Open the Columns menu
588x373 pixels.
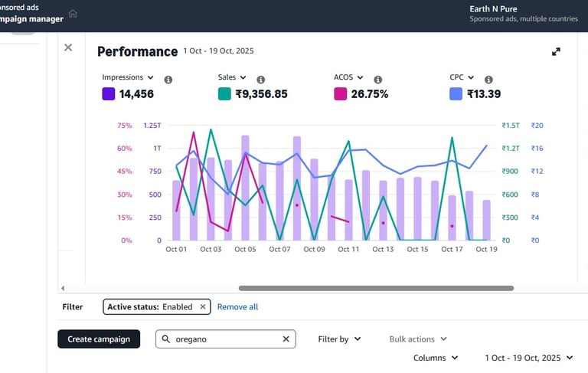click(x=436, y=358)
